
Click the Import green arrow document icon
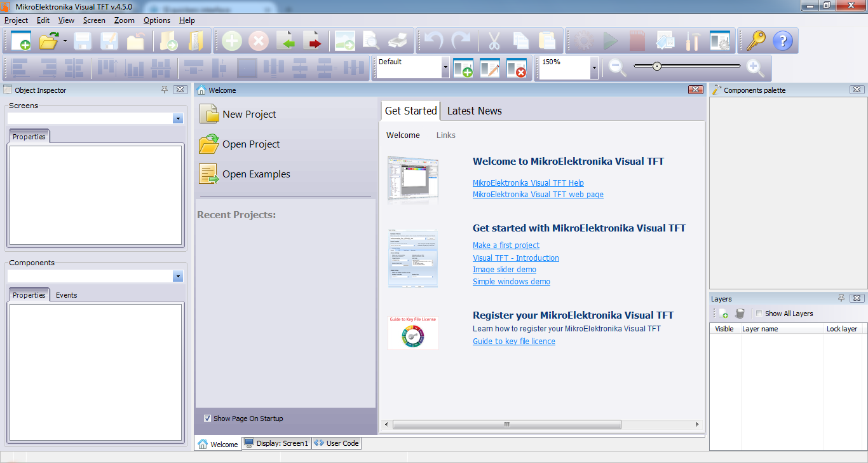286,41
